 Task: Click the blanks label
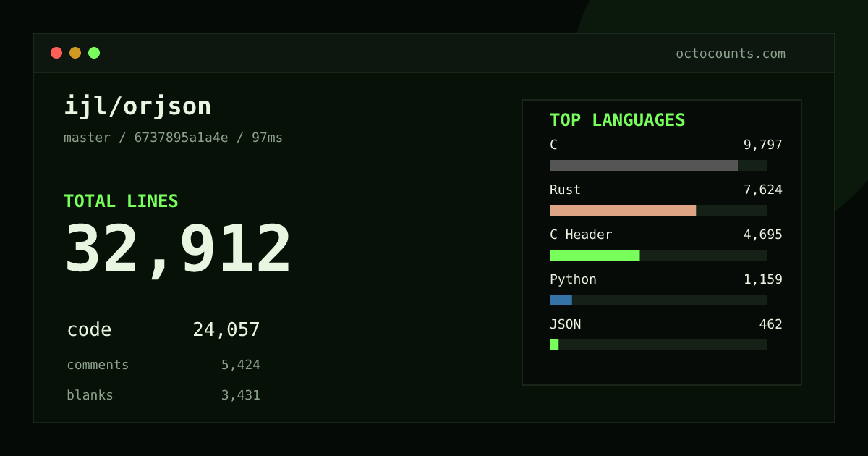coord(90,395)
